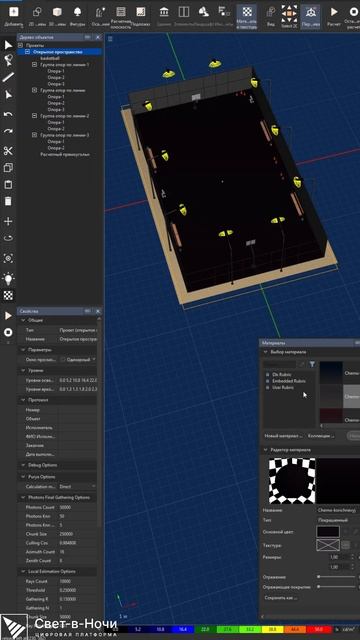Toggle the Материалы и текстуры toolbar icon
This screenshot has height=640, width=360.
click(247, 12)
